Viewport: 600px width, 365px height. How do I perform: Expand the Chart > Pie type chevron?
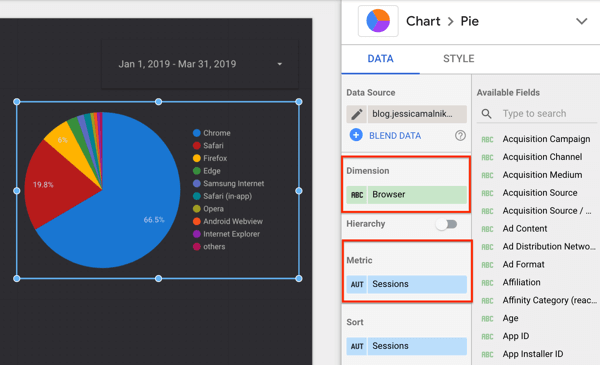(582, 21)
